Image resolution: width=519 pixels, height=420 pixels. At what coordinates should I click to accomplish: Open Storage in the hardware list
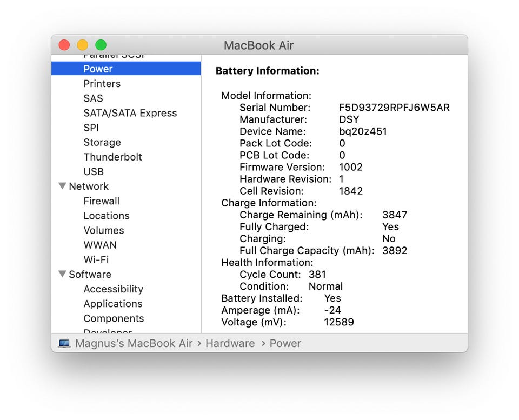pyautogui.click(x=102, y=142)
